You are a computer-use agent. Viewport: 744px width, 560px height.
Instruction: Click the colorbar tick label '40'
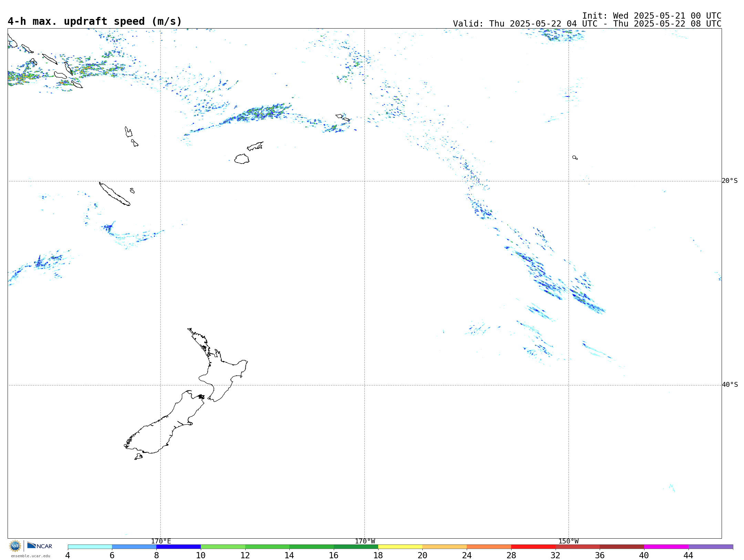pos(644,555)
